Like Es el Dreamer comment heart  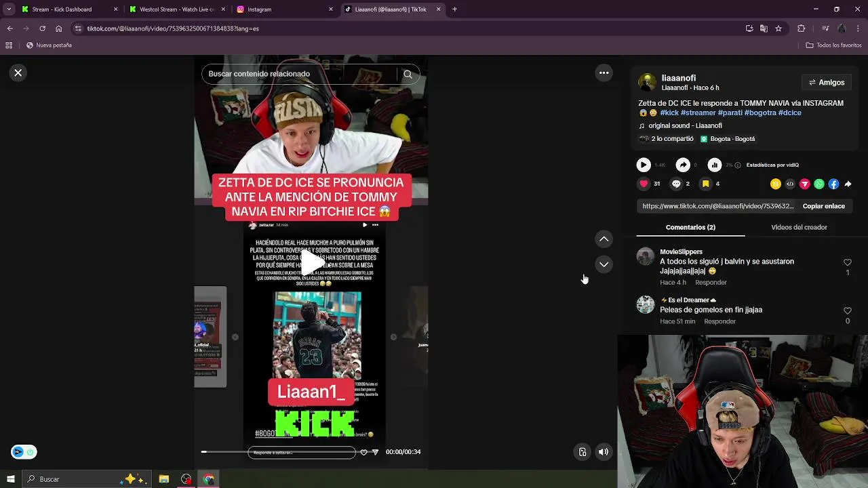(847, 311)
